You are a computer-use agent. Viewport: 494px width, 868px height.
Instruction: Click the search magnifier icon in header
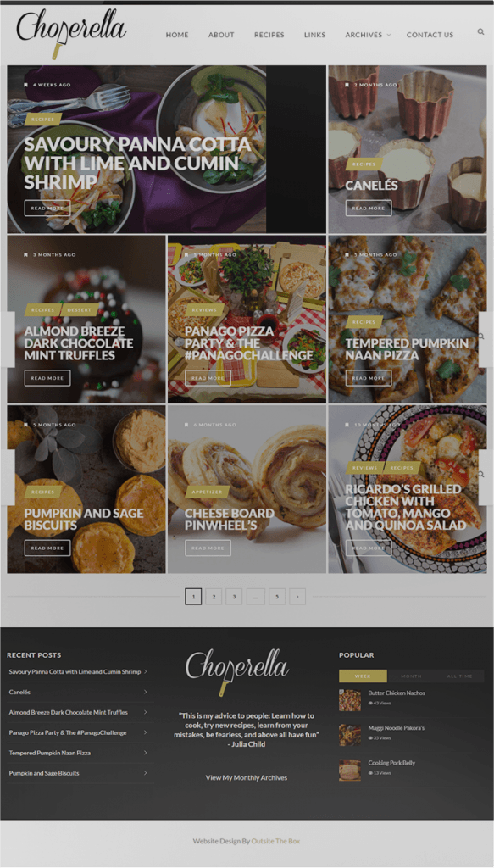(x=480, y=31)
